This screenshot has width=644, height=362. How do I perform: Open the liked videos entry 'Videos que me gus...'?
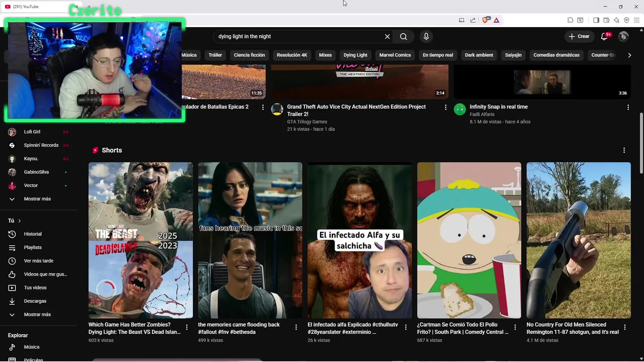click(x=38, y=274)
